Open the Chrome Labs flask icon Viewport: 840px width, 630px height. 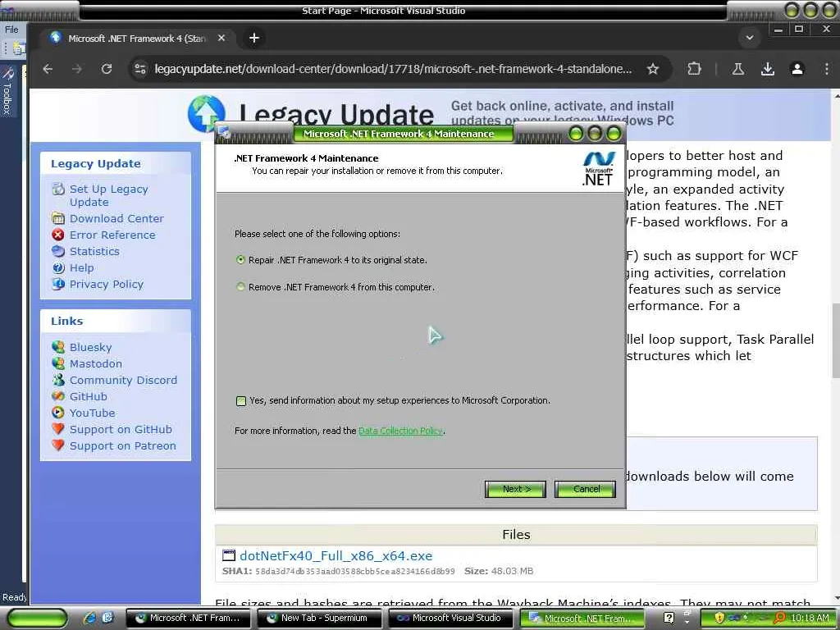click(x=737, y=69)
